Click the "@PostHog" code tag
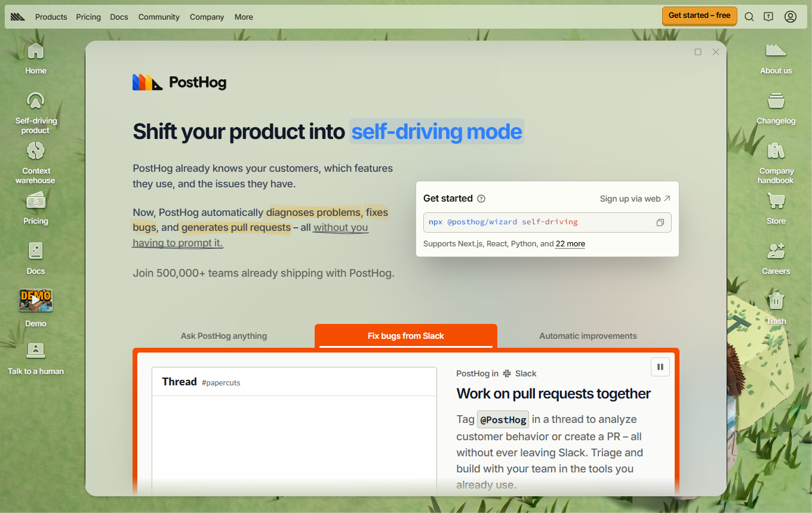Viewport: 812px width, 513px height. click(x=503, y=419)
